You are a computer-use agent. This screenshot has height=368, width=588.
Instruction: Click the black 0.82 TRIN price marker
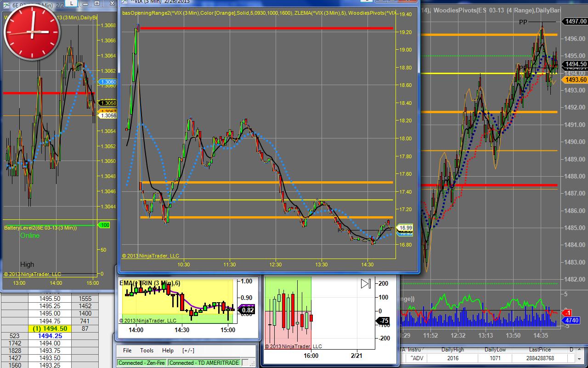coord(248,310)
